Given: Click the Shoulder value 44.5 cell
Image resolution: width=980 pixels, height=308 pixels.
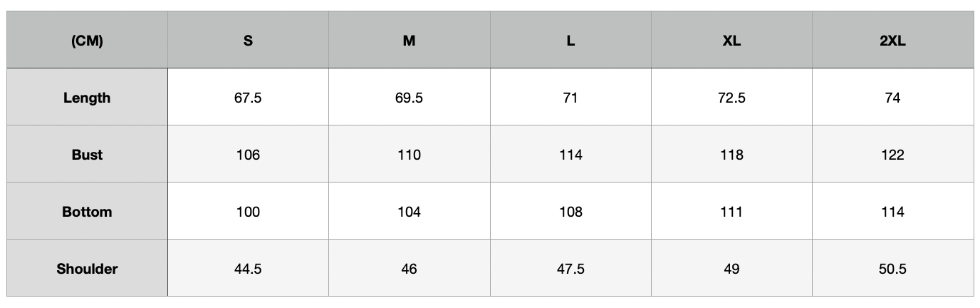Looking at the screenshot, I should coord(248,269).
